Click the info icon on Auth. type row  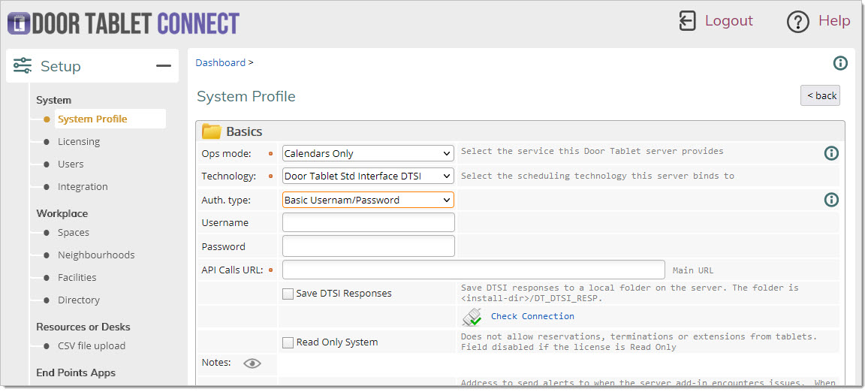(x=831, y=200)
